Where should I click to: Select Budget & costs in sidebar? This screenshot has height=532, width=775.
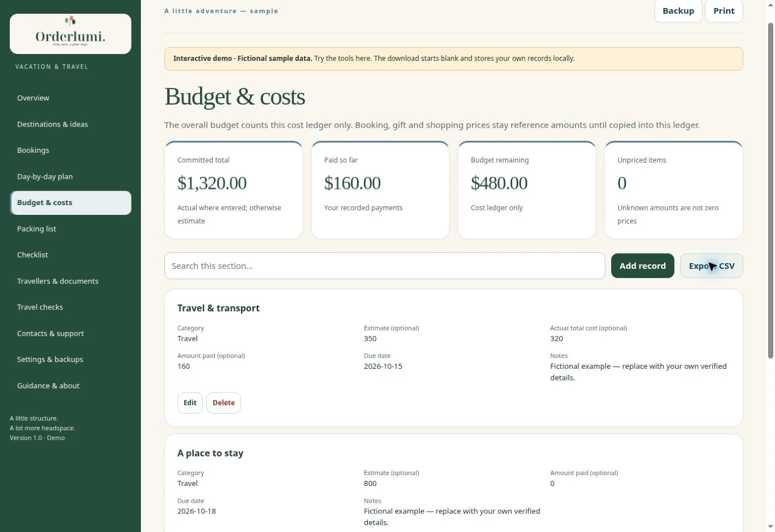70,203
